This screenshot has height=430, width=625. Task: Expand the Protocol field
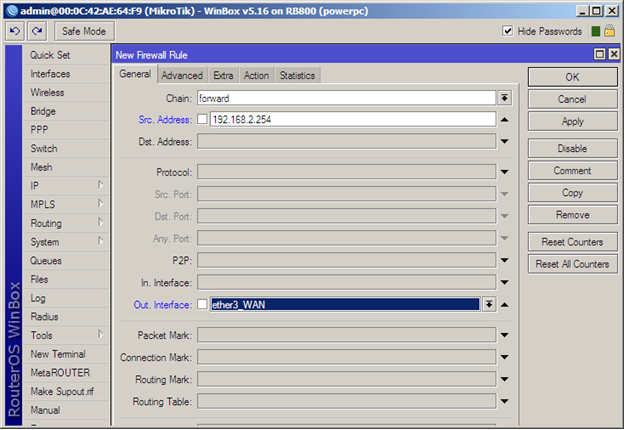pos(504,172)
